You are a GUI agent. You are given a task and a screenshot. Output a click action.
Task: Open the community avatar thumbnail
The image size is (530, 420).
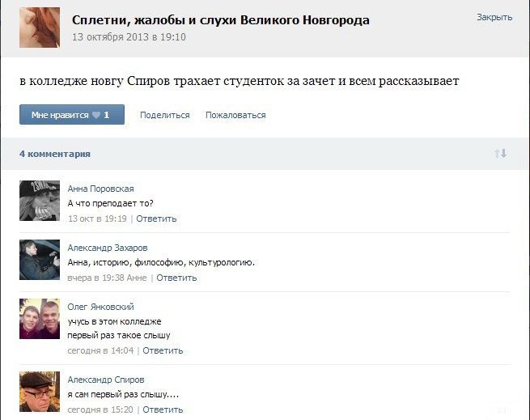tap(40, 28)
